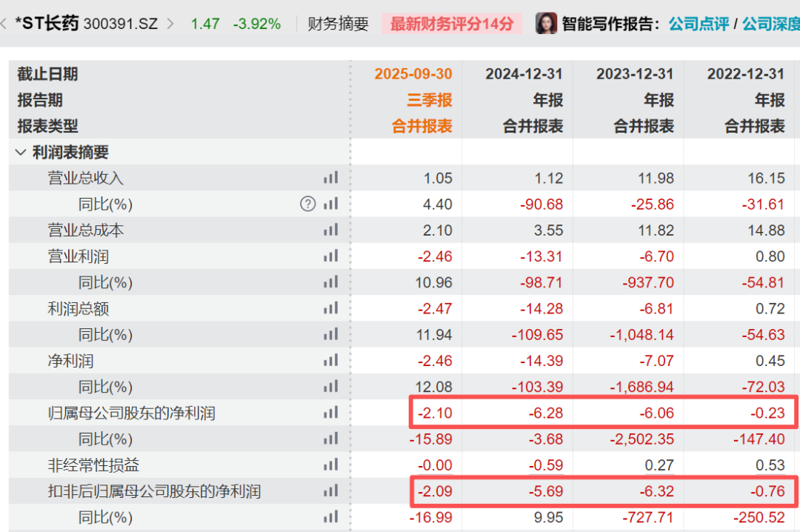
Task: Click the 2023 parent net profit change -2,502.35
Action: [641, 439]
